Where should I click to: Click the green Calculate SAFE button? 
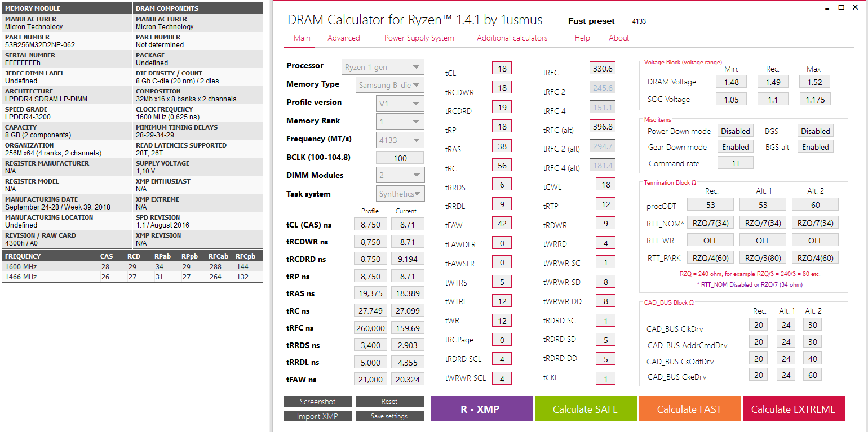click(586, 409)
